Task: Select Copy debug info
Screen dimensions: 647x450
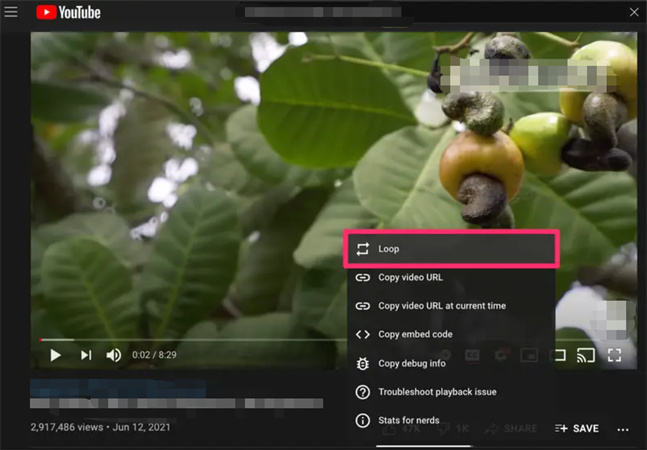Action: point(451,363)
